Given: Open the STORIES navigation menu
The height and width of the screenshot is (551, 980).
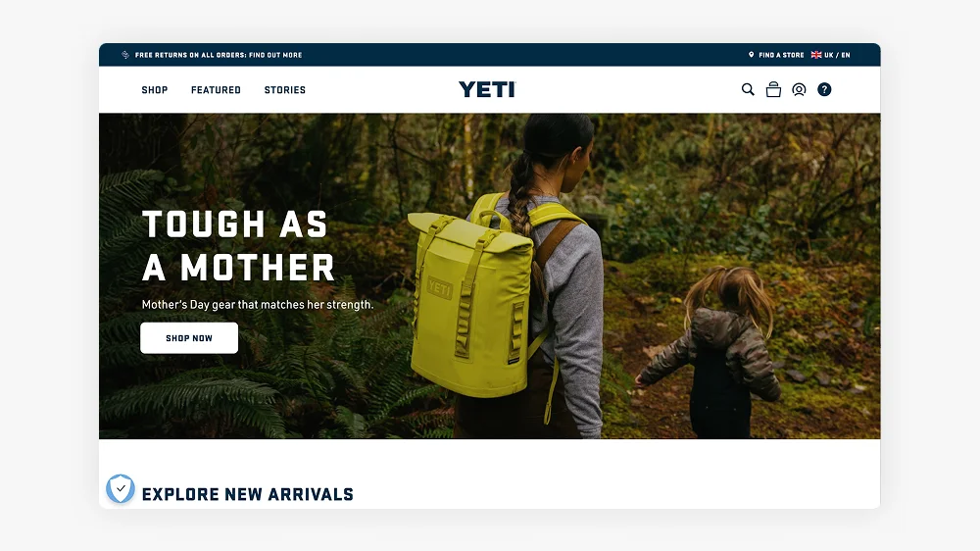Looking at the screenshot, I should click(x=285, y=90).
